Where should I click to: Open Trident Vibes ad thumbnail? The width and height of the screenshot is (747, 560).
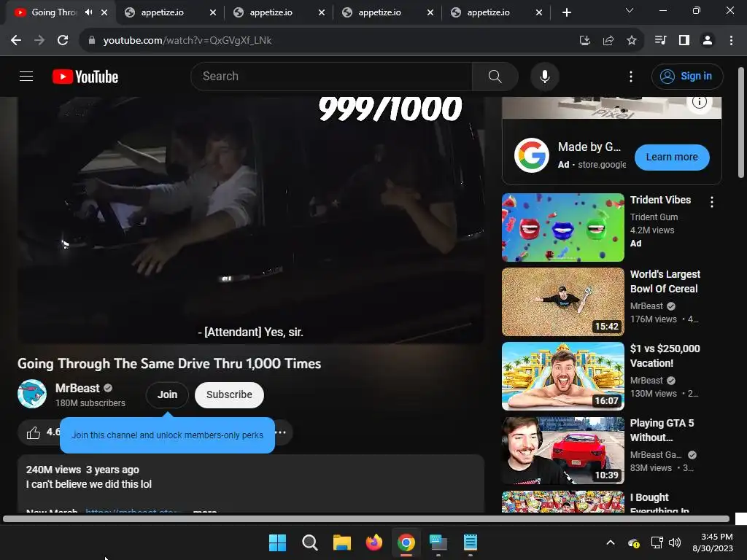[562, 227]
